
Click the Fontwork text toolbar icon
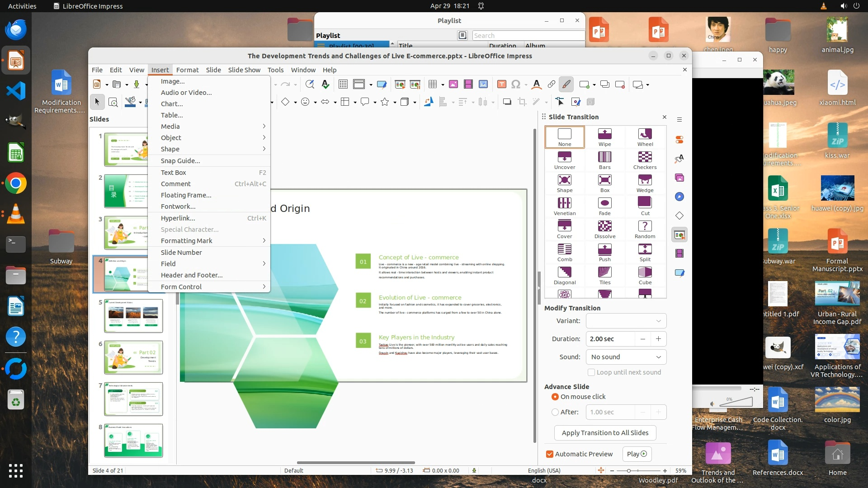(x=536, y=84)
